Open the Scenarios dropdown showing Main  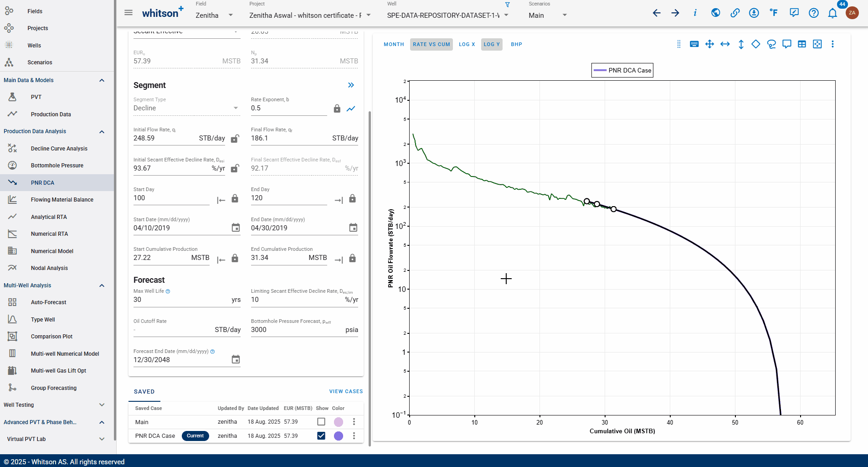coord(548,15)
